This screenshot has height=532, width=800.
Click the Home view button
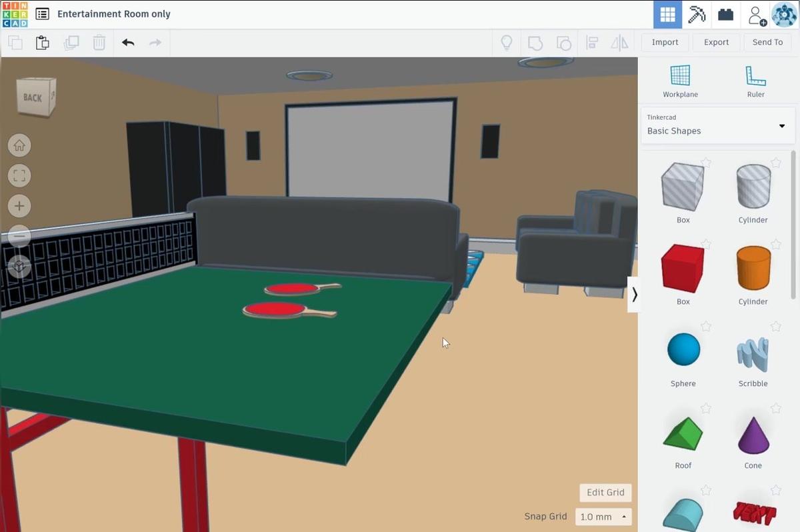click(19, 145)
